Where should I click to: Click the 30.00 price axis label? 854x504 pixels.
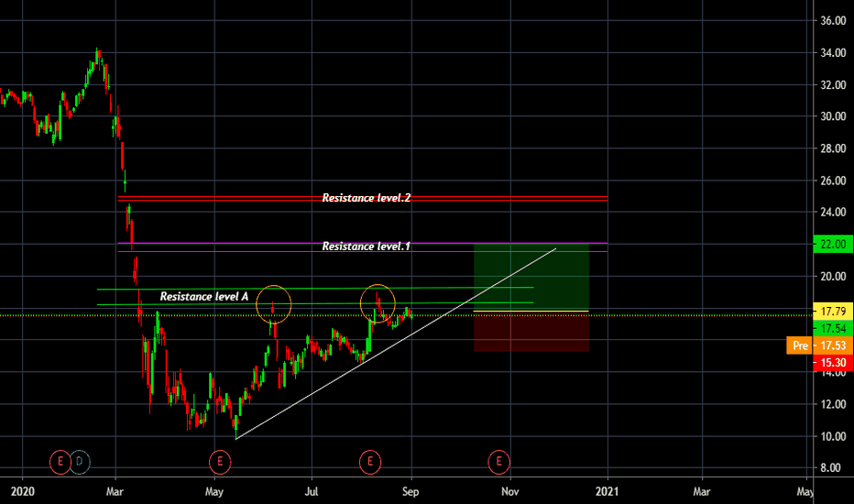[x=833, y=116]
